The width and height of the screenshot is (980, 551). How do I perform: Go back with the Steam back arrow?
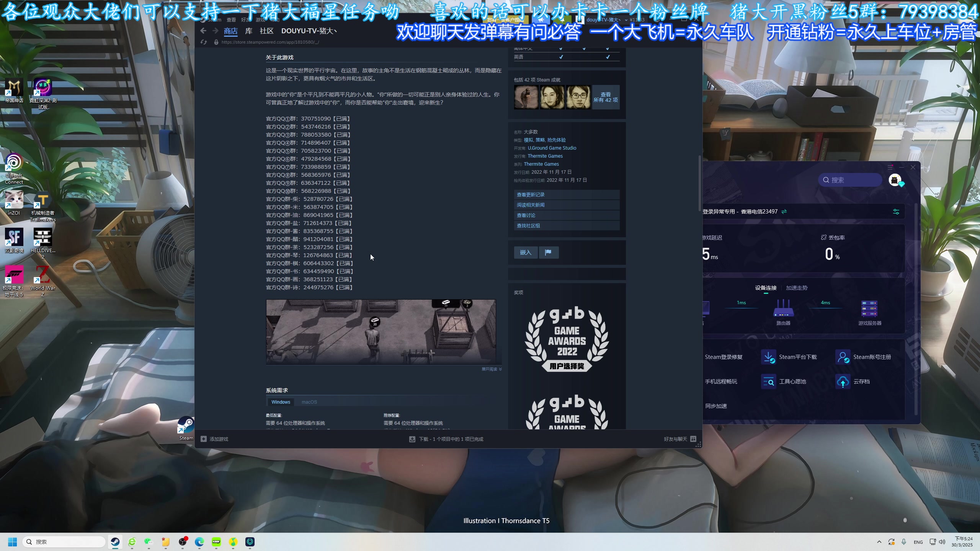point(203,31)
